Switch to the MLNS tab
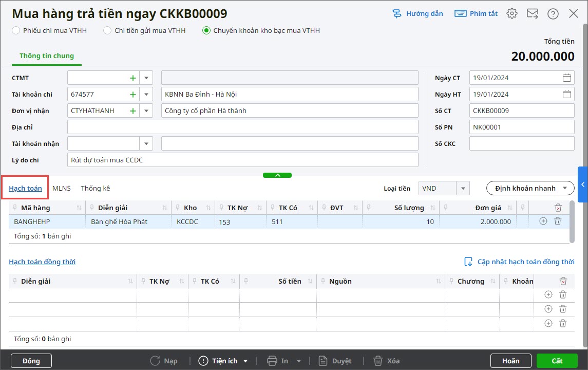The image size is (588, 370). click(62, 189)
